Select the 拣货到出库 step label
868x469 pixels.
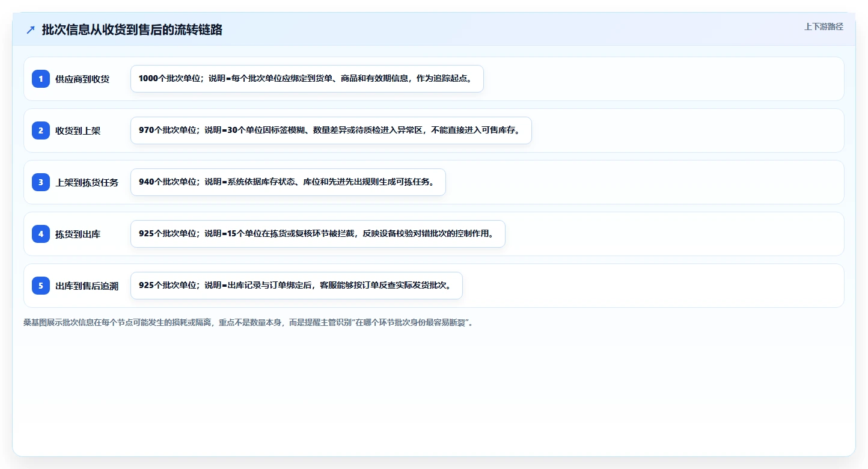[78, 234]
